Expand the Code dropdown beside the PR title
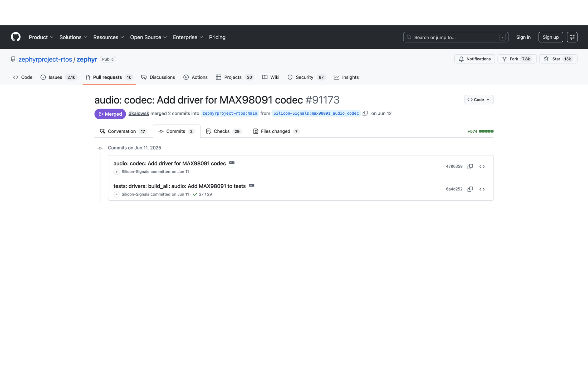This screenshot has width=588, height=368. [x=479, y=100]
